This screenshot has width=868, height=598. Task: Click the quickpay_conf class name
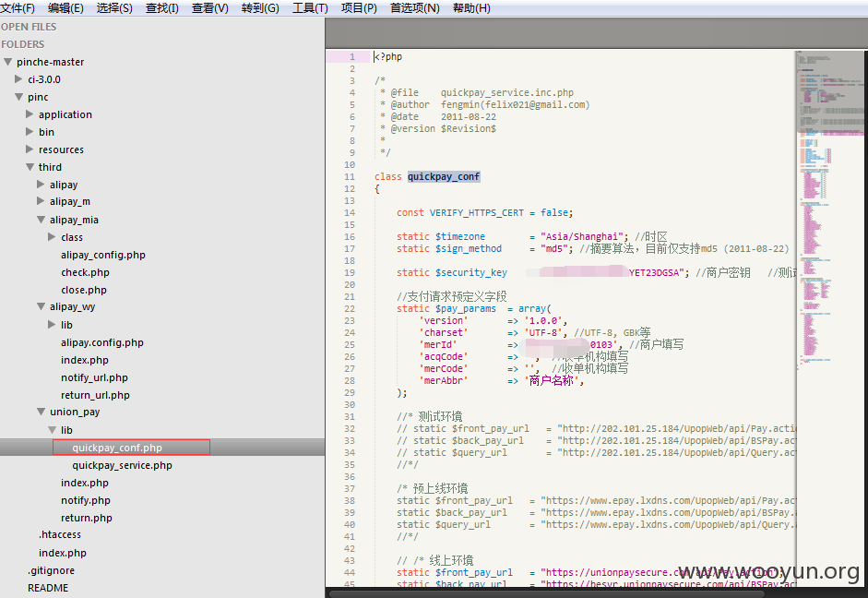(x=444, y=176)
